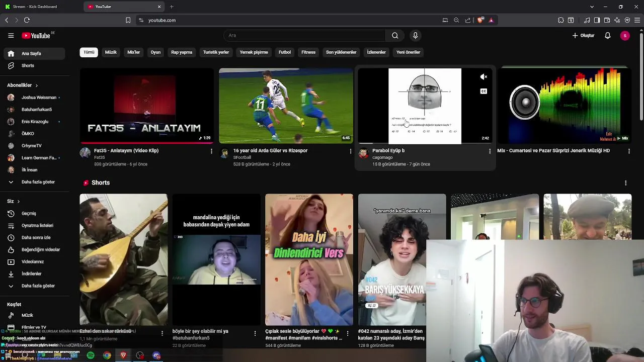644x362 pixels.
Task: Submit search with the magnifier button
Action: (395, 36)
